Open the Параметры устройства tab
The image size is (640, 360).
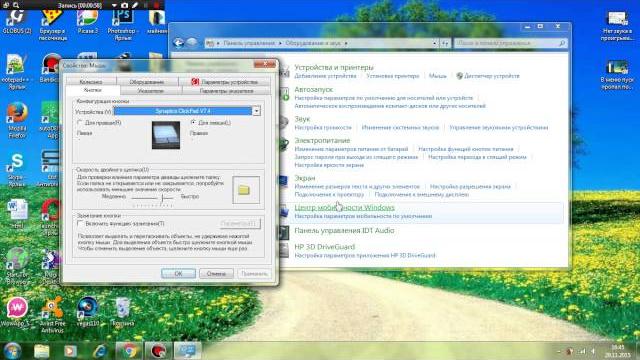pyautogui.click(x=225, y=82)
